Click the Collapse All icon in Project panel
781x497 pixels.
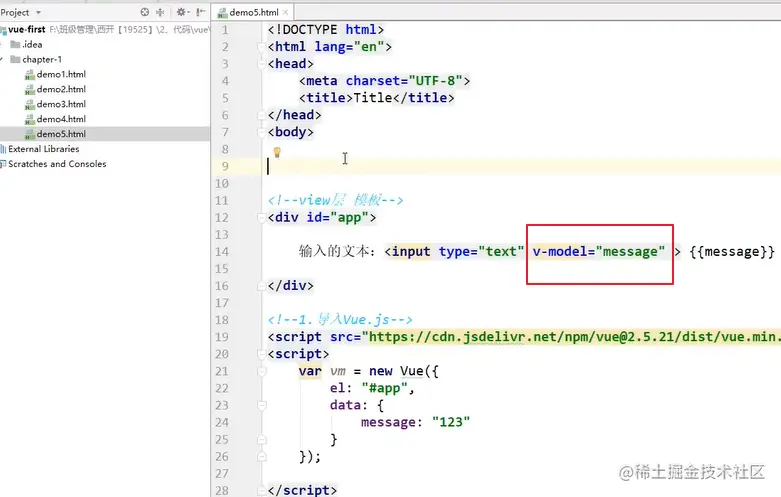tap(160, 12)
